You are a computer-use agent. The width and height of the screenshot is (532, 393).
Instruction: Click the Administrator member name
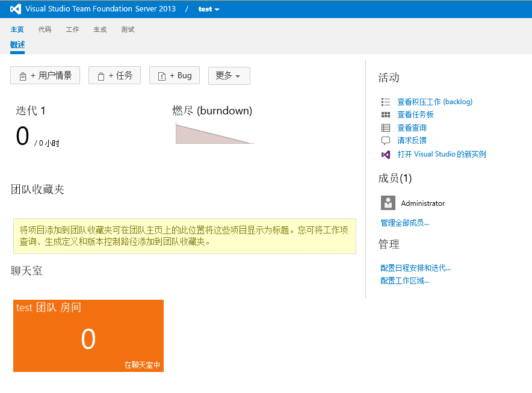(422, 203)
